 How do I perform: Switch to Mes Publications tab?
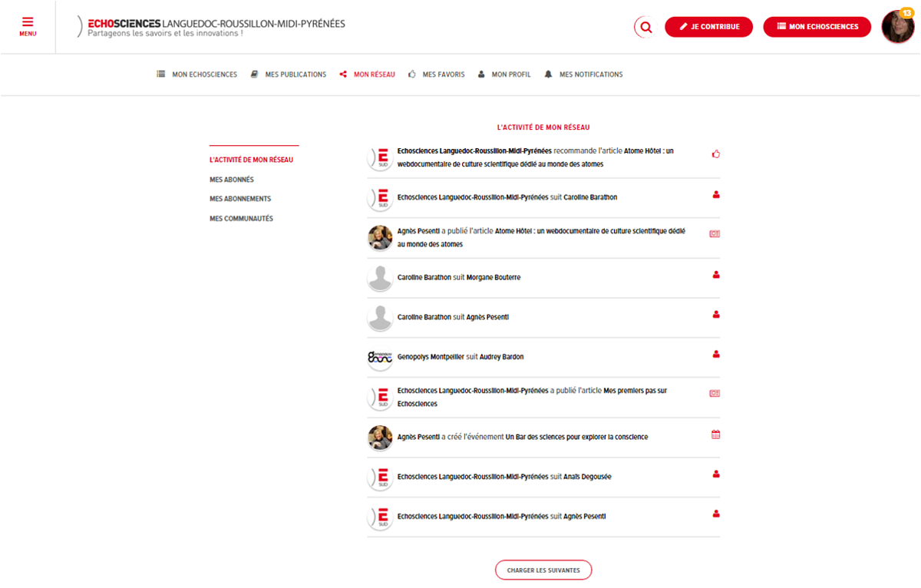click(289, 74)
